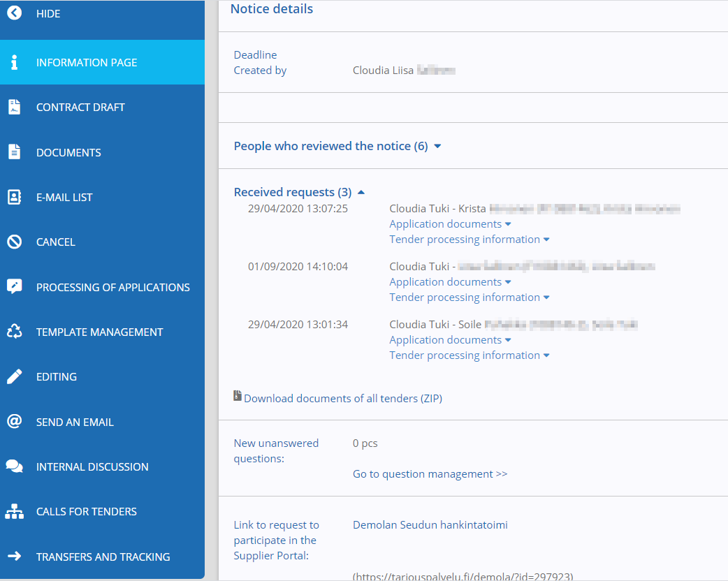This screenshot has height=581, width=728.
Task: Open INTERNAL DISCUSSION section
Action: pyautogui.click(x=102, y=467)
